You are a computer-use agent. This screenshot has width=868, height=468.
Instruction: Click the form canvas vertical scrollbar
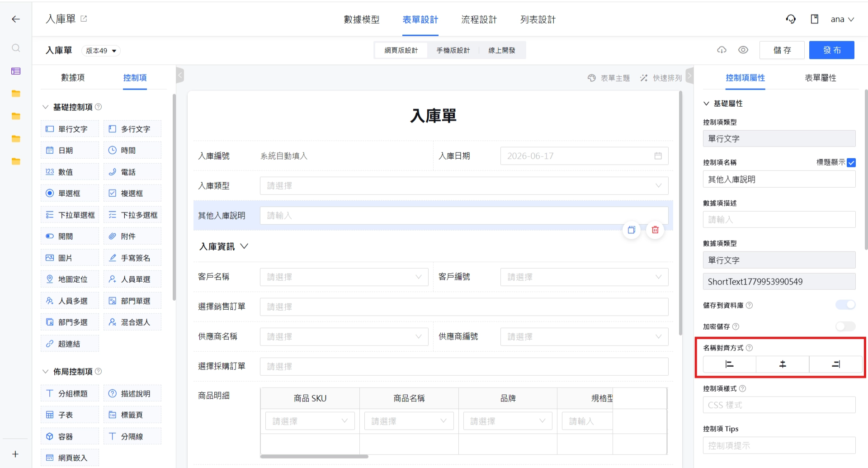(680, 213)
